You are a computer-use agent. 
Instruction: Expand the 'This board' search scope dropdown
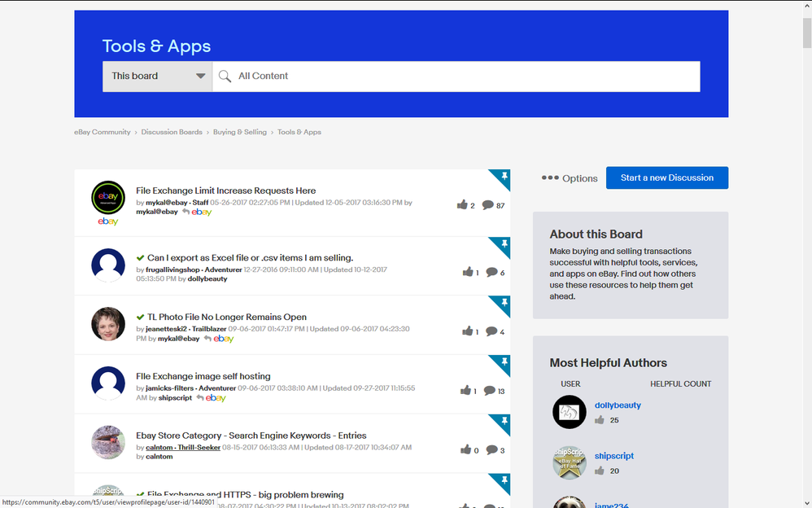tap(157, 77)
